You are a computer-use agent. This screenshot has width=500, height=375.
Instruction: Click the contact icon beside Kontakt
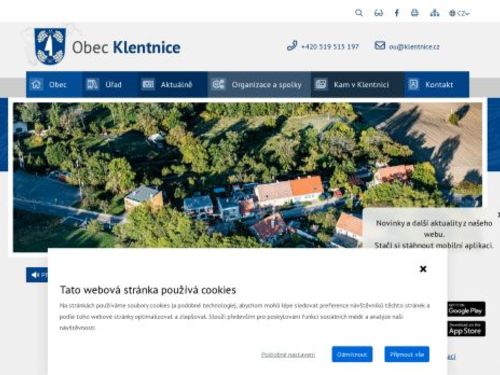pos(413,84)
